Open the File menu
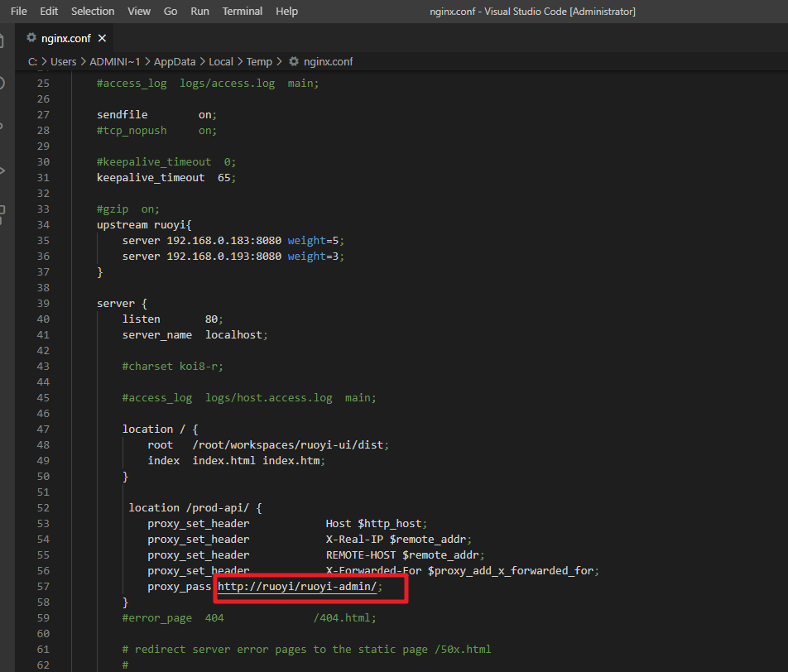This screenshot has width=788, height=672. coord(18,11)
